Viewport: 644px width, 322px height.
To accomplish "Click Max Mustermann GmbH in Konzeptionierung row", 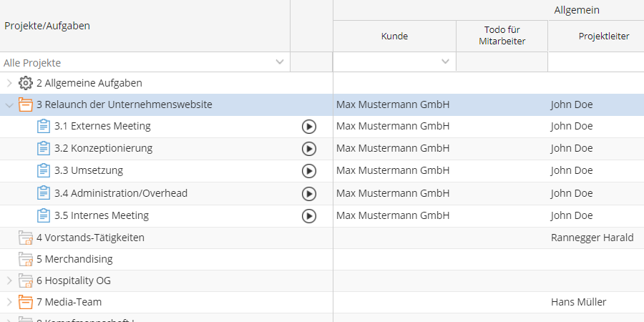I will 393,148.
